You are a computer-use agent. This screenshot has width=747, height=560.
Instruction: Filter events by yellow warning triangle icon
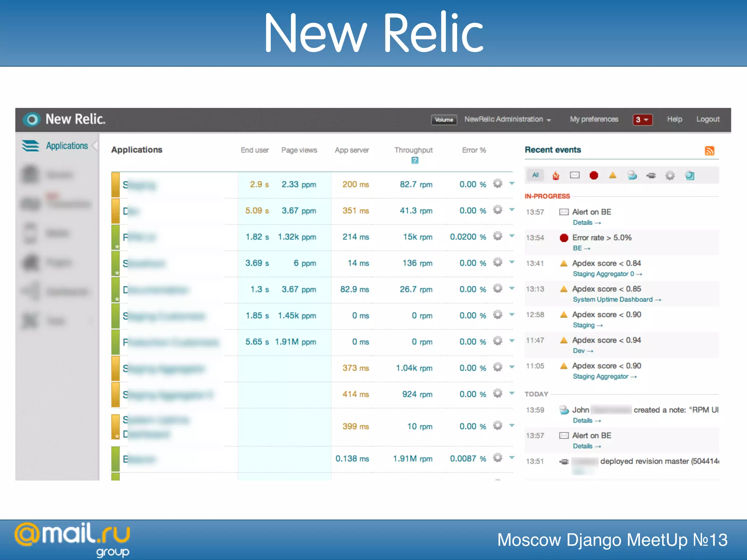pos(613,175)
